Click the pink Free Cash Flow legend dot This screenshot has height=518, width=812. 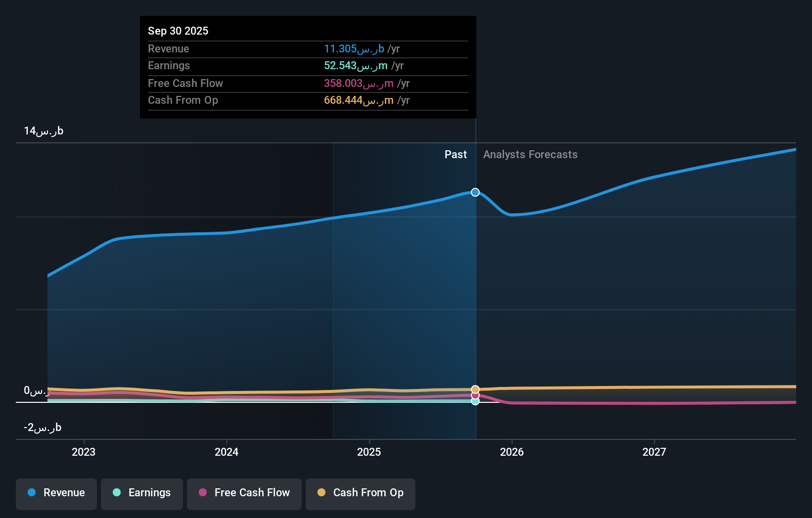[203, 493]
